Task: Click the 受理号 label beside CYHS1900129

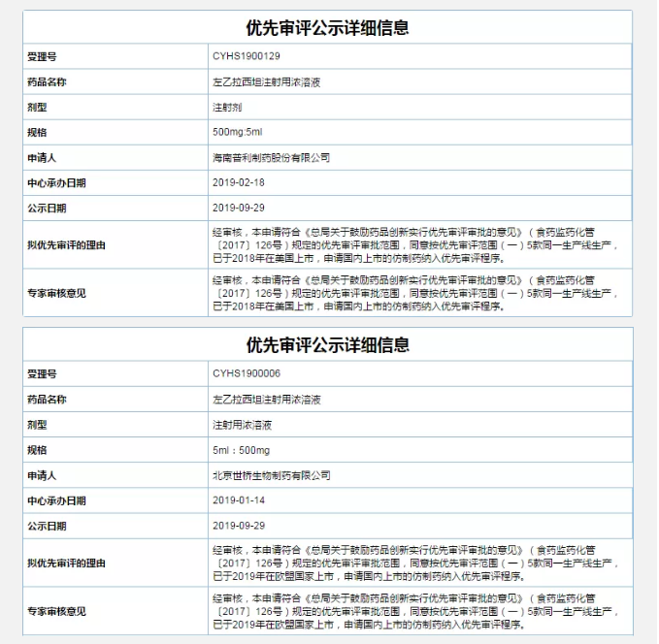Action: 42,57
